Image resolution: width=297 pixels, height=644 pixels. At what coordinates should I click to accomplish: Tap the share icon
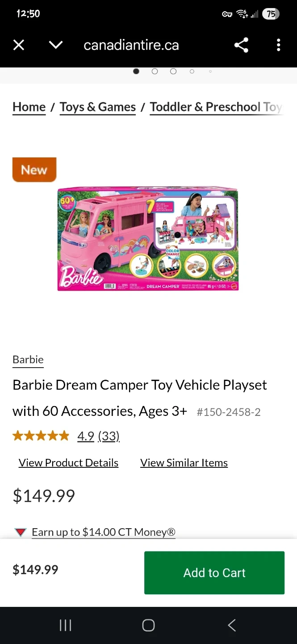[241, 45]
